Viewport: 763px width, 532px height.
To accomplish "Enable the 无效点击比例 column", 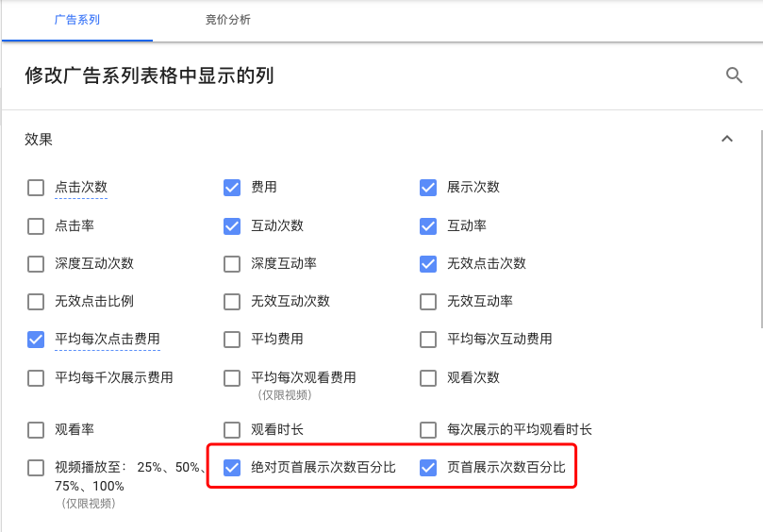I will pos(36,302).
